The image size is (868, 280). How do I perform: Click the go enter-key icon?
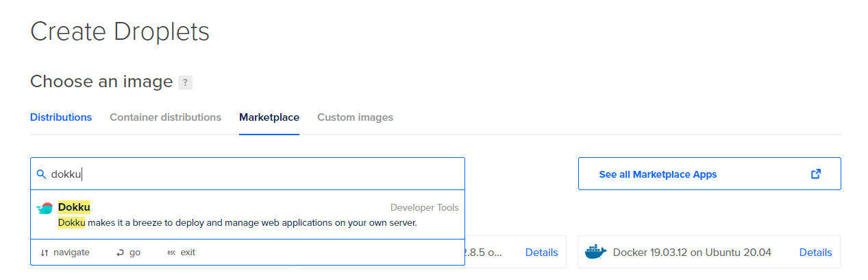[x=120, y=253]
